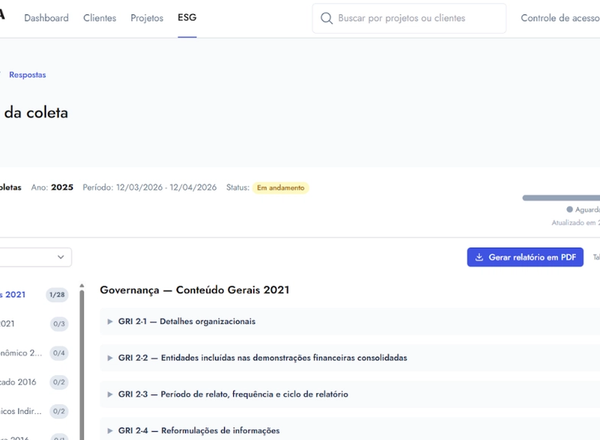The height and width of the screenshot is (440, 600).
Task: Open the Dashboard menu item
Action: pyautogui.click(x=46, y=18)
